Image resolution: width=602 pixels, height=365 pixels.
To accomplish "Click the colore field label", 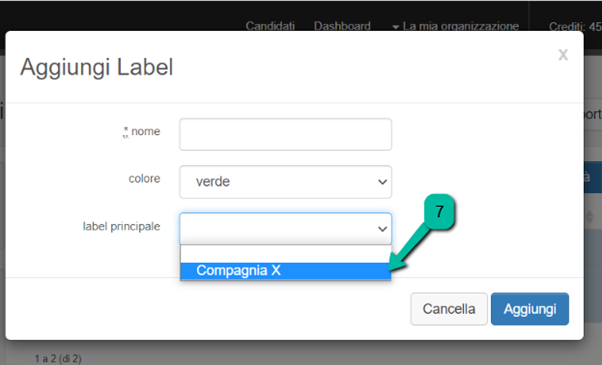I will (144, 179).
